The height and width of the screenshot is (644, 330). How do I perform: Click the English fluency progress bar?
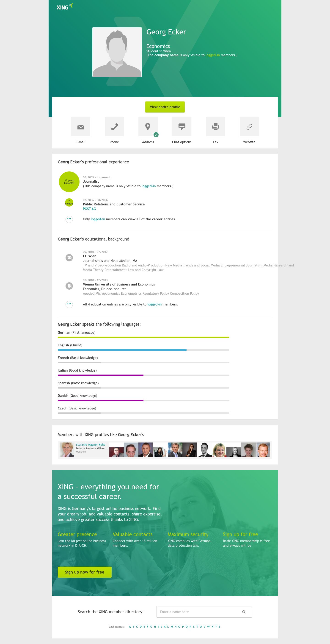click(x=143, y=350)
